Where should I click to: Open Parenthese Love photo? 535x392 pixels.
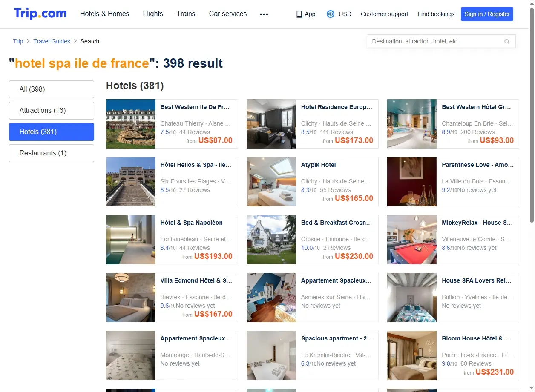point(412,182)
